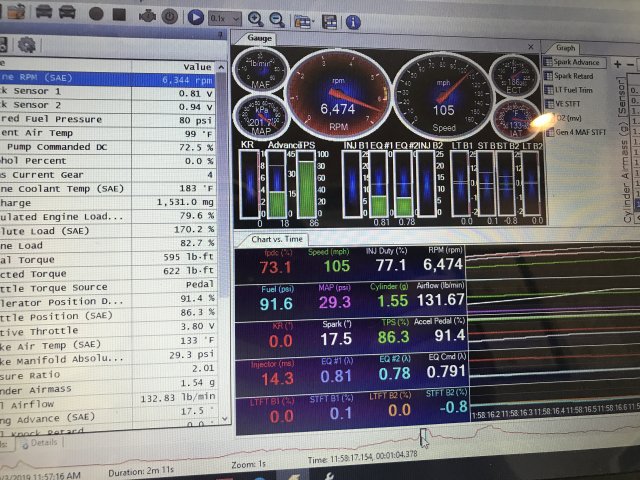Open the 0.1x playback speed dropdown
Viewport: 640px width, 480px height.
(225, 18)
